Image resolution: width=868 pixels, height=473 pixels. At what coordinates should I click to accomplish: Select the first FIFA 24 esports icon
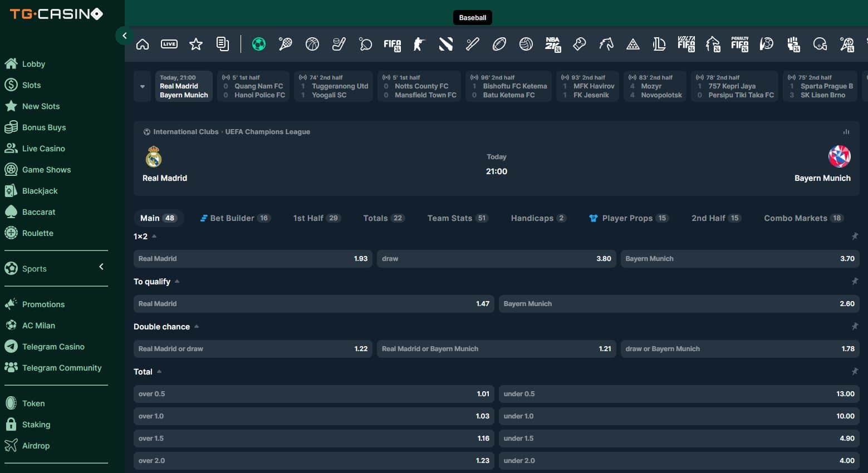pyautogui.click(x=393, y=45)
